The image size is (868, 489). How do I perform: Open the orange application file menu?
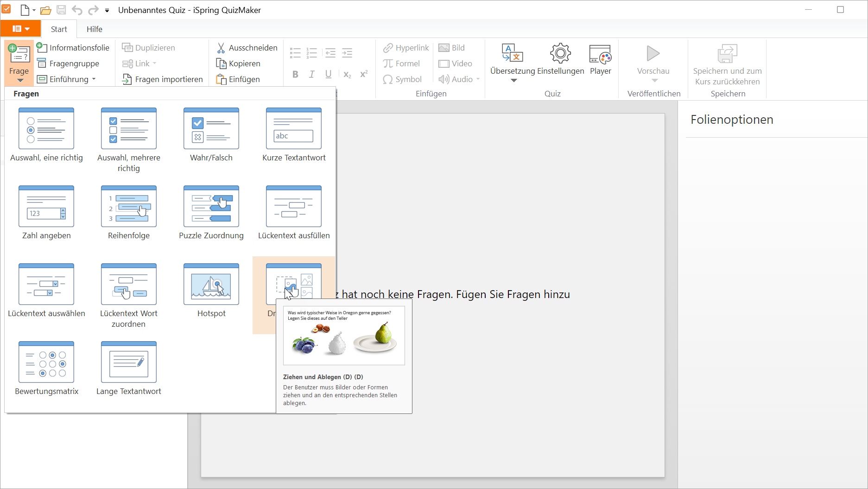(x=20, y=29)
